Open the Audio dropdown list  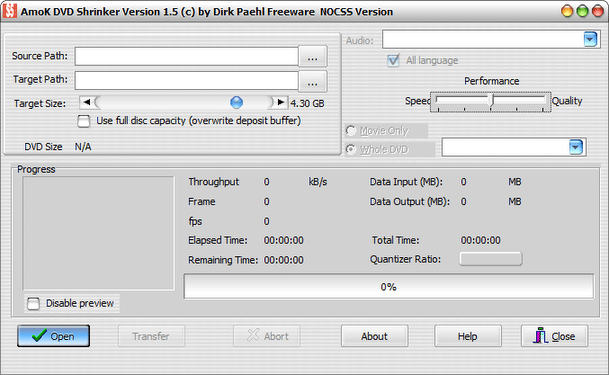pos(590,40)
